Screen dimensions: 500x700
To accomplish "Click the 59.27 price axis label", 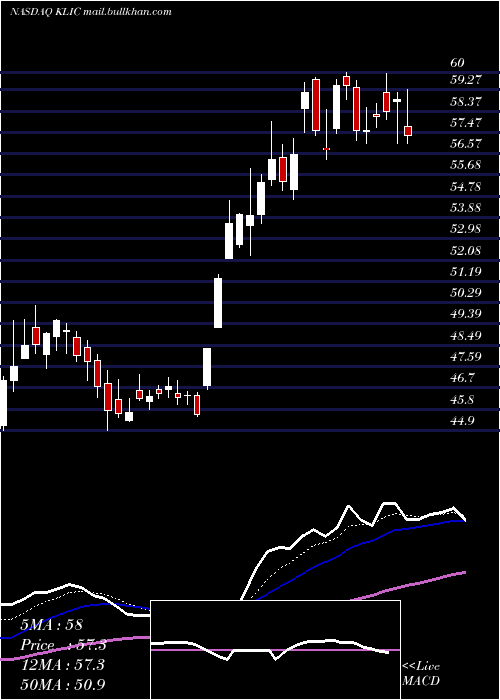I will 467,80.
